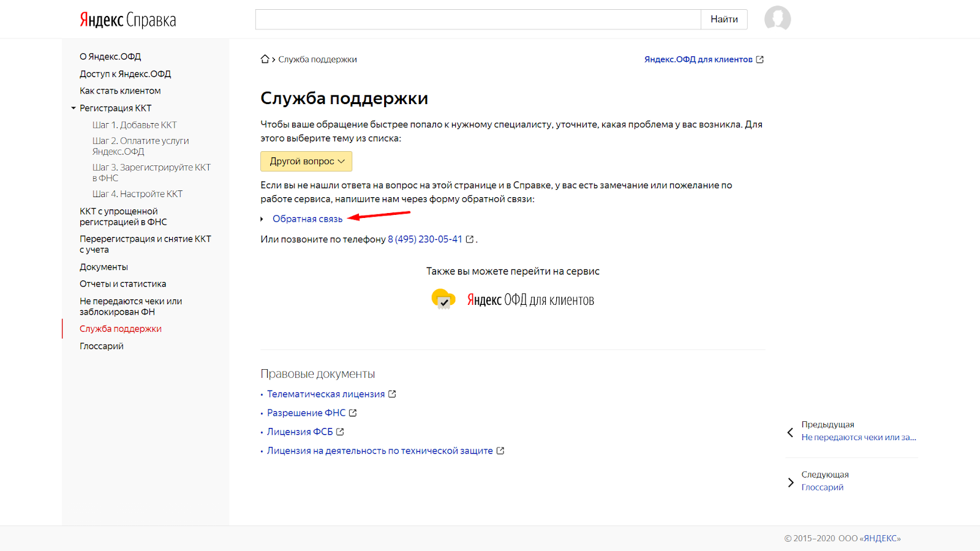
Task: Open О Яндекс.ОФД sidebar item
Action: (110, 56)
